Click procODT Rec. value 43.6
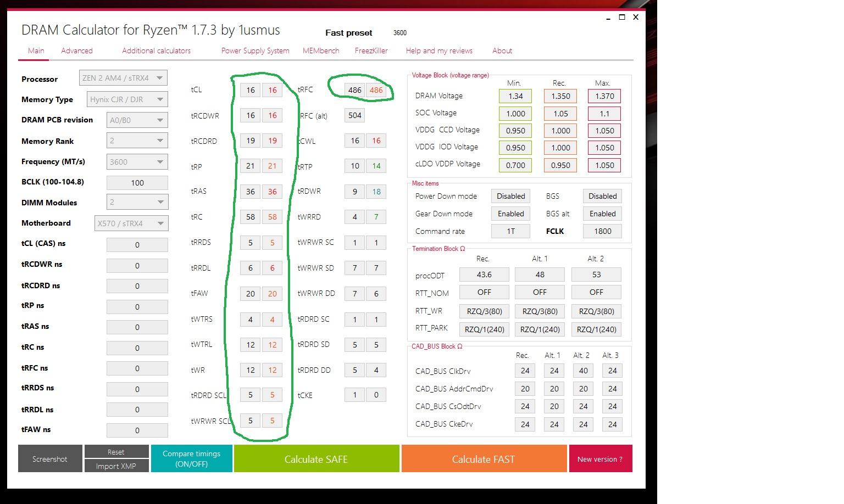This screenshot has width=844, height=504. tap(484, 275)
